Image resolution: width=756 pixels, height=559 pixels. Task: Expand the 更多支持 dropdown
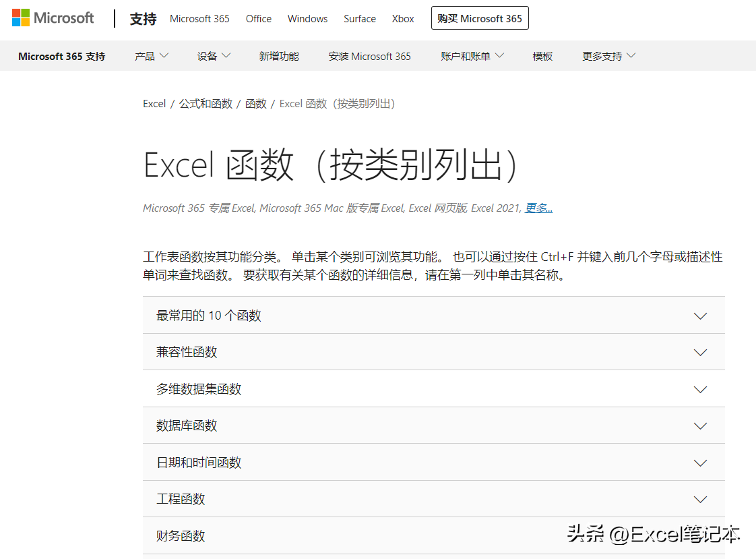click(x=609, y=57)
